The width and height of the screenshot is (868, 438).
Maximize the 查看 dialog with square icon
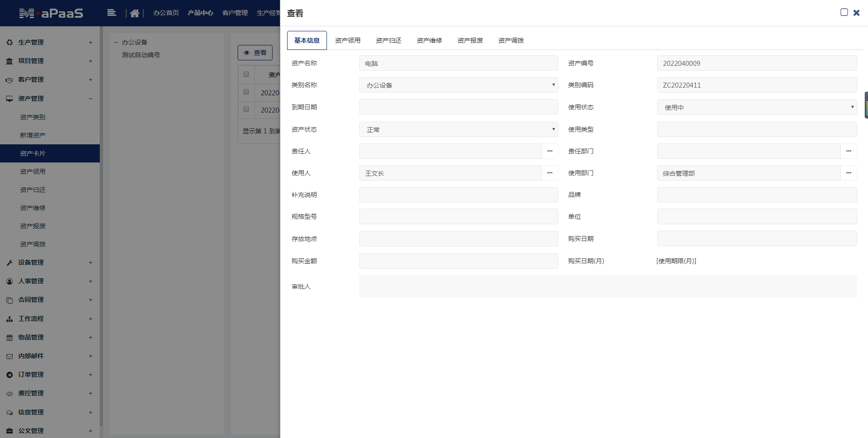tap(844, 12)
